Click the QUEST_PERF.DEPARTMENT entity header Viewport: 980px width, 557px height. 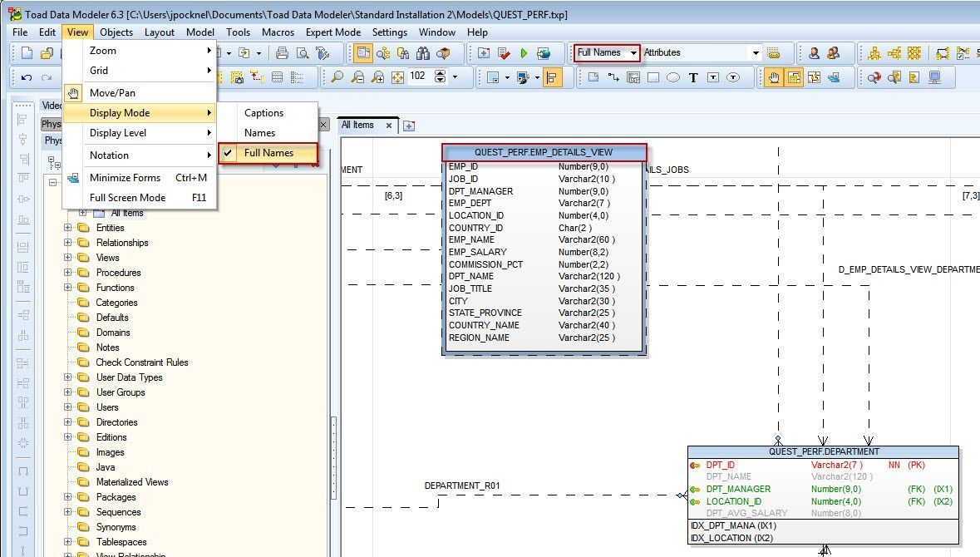(x=823, y=451)
